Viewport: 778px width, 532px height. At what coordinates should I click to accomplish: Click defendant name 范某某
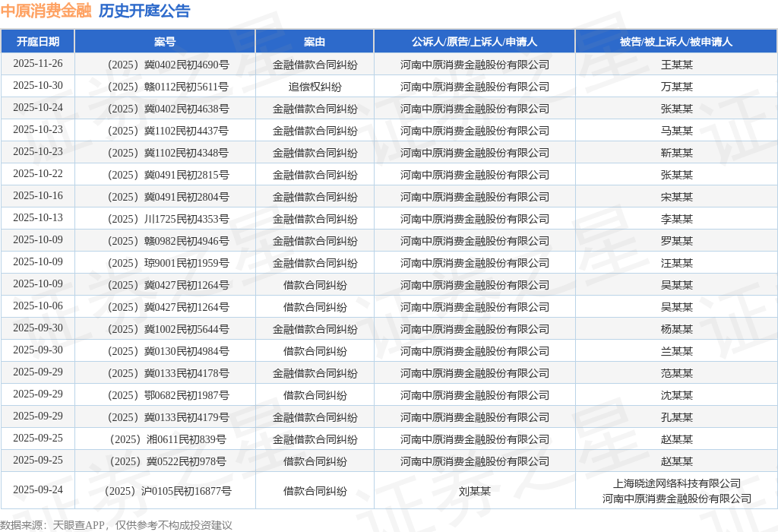(x=676, y=373)
